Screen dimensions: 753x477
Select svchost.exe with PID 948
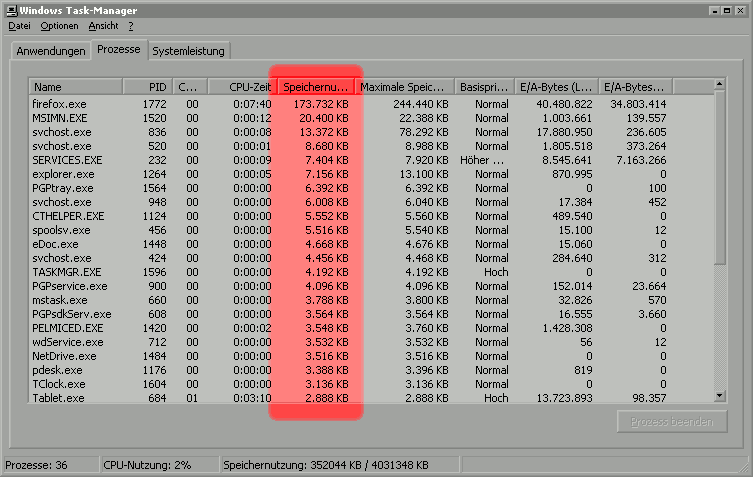[371, 202]
